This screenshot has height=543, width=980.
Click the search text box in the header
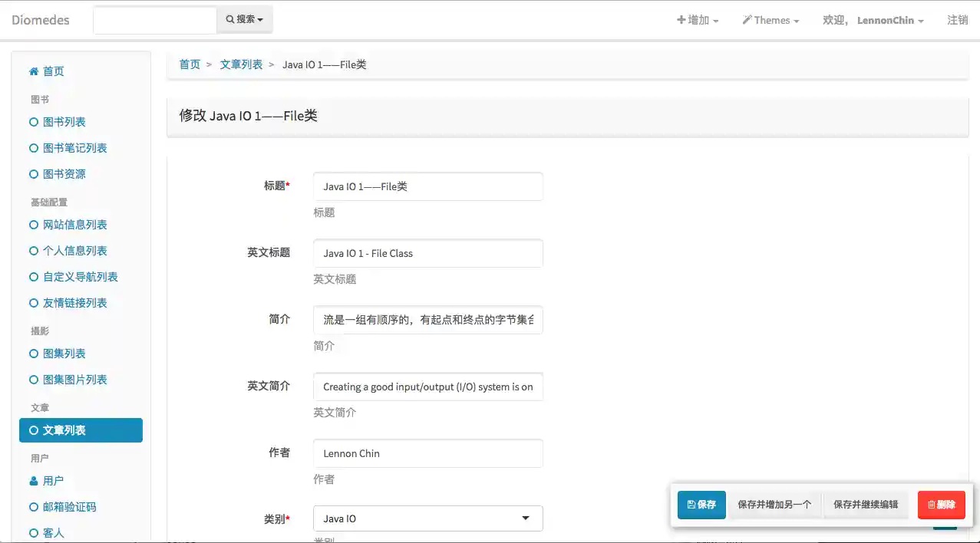point(154,19)
